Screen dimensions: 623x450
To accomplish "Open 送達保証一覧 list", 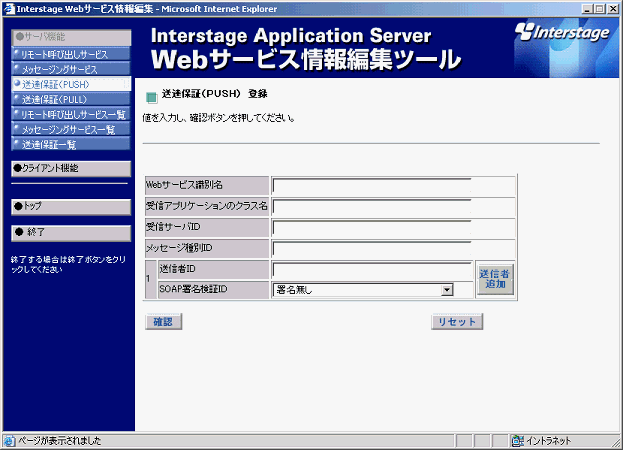I will (71, 144).
